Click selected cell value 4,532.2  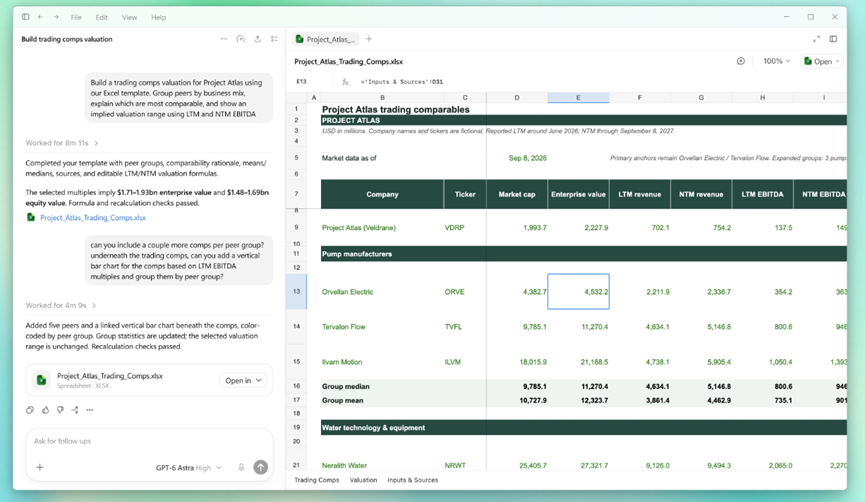(x=578, y=291)
